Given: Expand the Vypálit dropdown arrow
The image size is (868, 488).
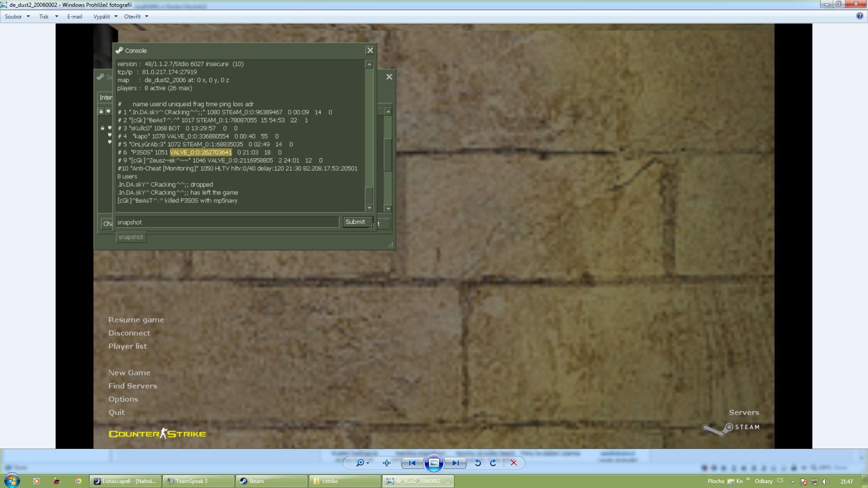Looking at the screenshot, I should pyautogui.click(x=116, y=17).
